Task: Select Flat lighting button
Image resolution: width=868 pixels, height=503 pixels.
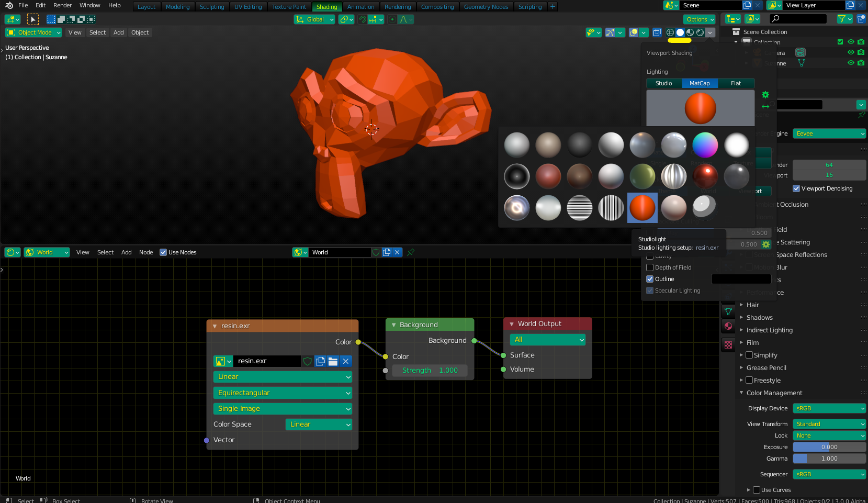Action: (736, 83)
